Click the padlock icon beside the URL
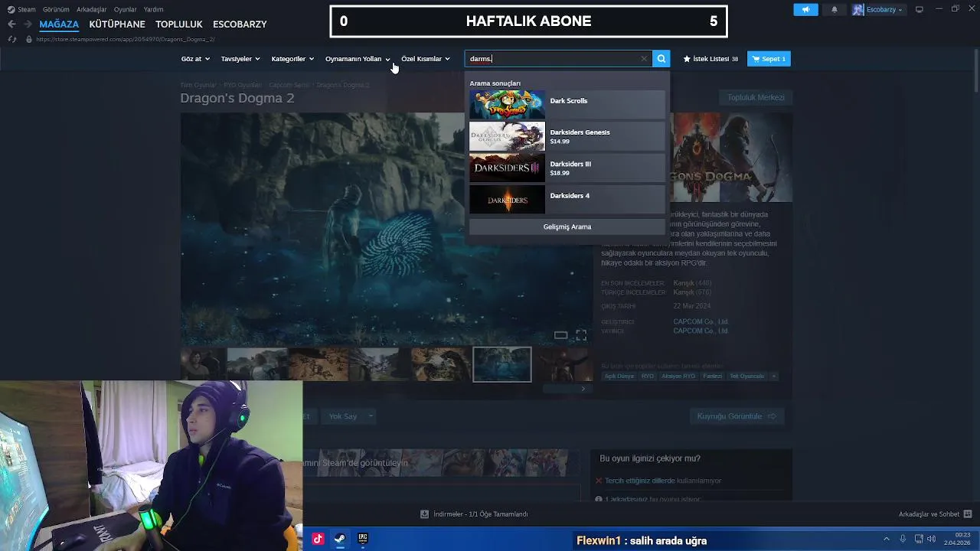980x551 pixels. coord(29,39)
